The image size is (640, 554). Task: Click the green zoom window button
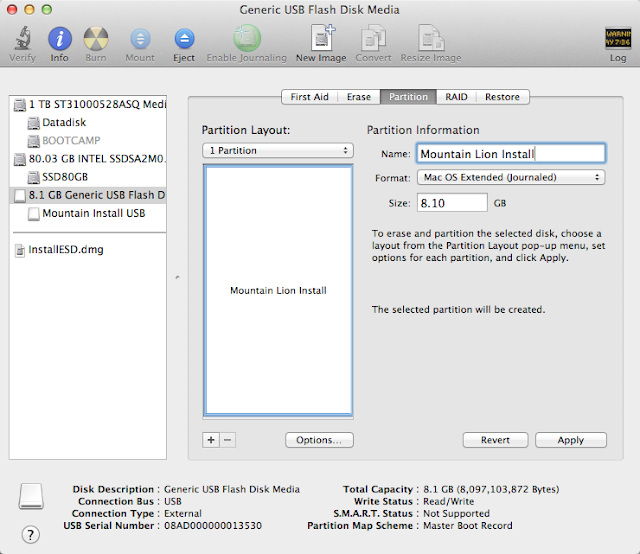[47, 9]
